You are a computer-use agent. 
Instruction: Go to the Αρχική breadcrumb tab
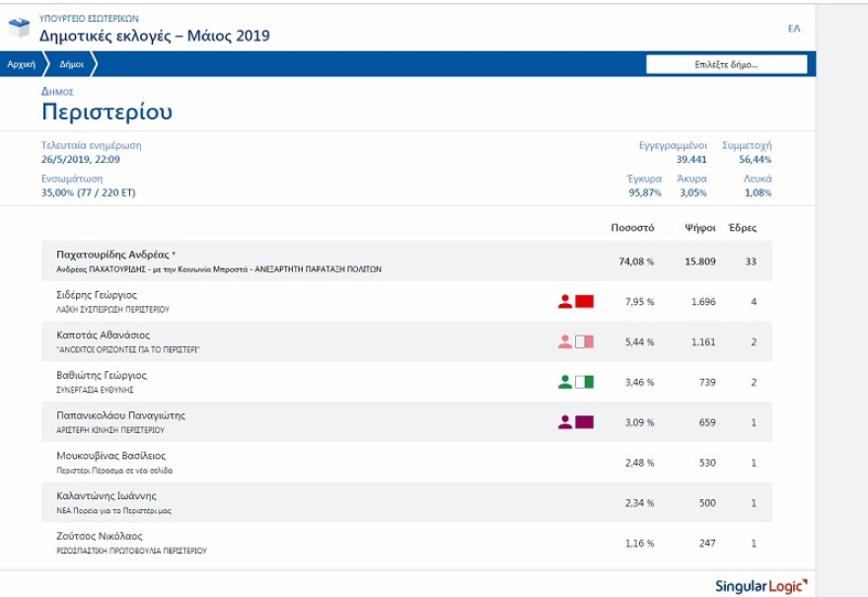pyautogui.click(x=21, y=64)
